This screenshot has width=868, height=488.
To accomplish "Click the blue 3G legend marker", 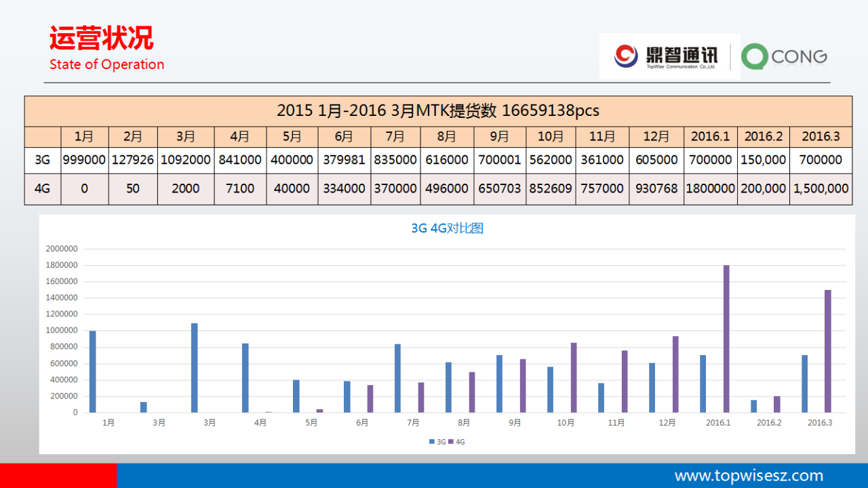I will pos(431,442).
